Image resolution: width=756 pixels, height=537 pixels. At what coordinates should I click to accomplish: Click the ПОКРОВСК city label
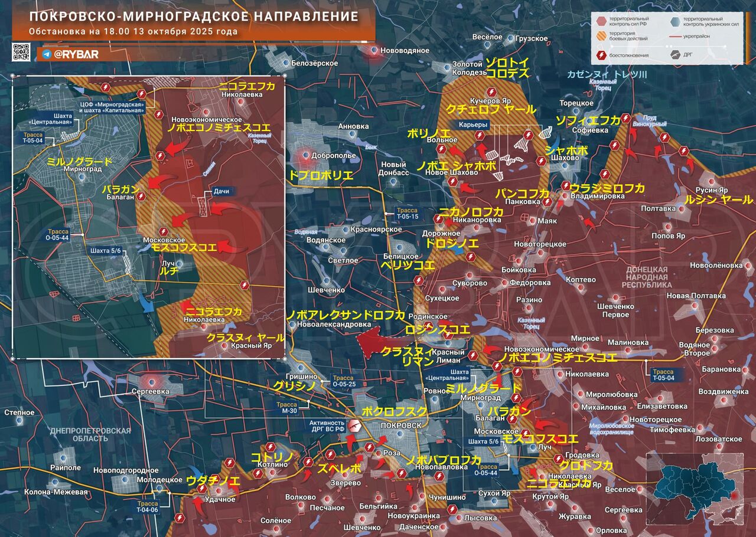(402, 425)
